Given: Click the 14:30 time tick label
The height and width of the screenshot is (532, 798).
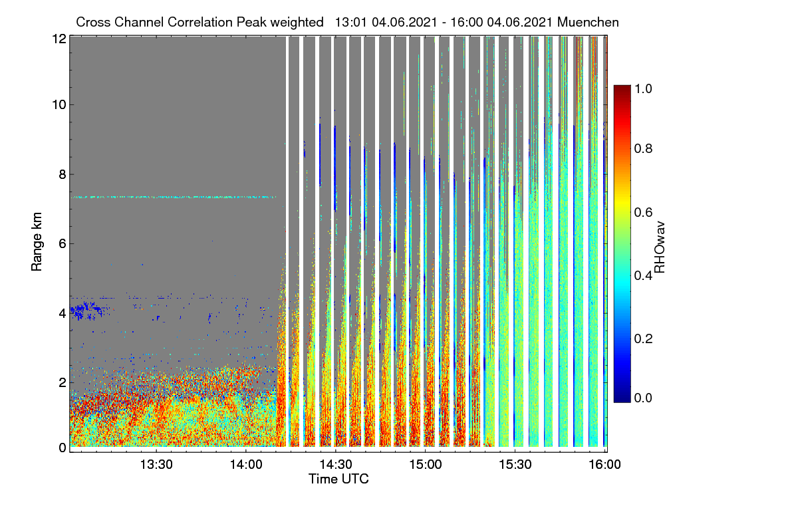Looking at the screenshot, I should click(336, 465).
